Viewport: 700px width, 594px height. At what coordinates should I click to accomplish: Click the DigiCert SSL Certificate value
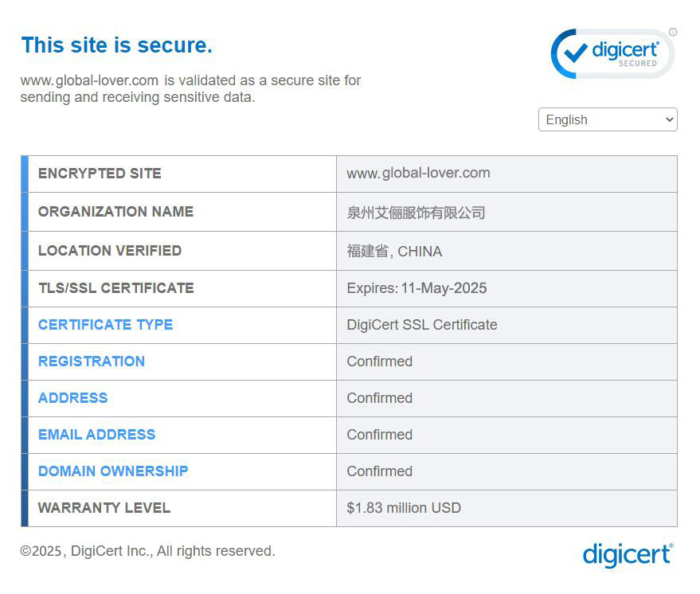422,325
